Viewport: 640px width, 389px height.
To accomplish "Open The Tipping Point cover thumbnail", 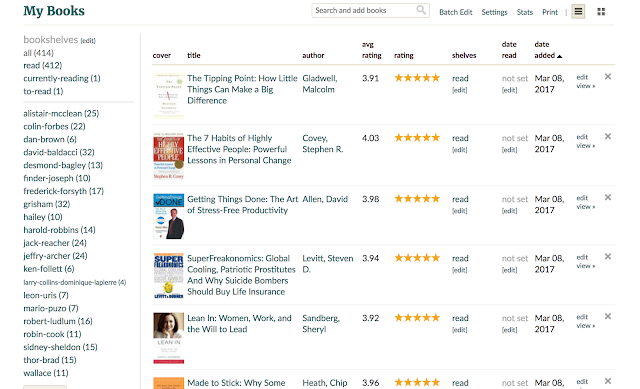I will [169, 96].
